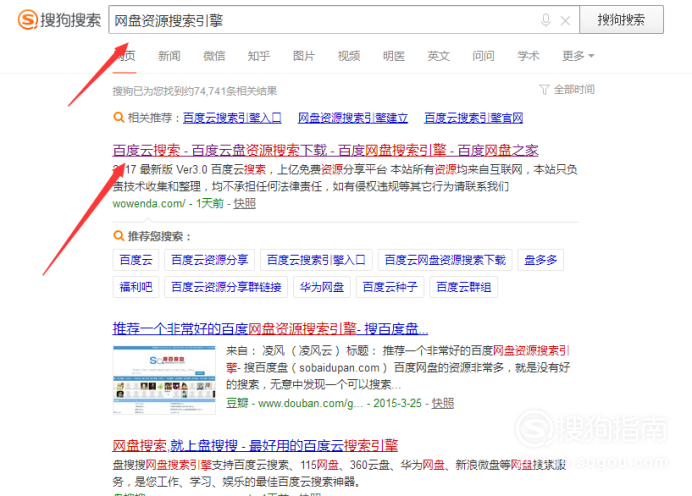Select suggested search 百度云资源分享群链接
Screen dimensions: 692x496
pyautogui.click(x=226, y=287)
